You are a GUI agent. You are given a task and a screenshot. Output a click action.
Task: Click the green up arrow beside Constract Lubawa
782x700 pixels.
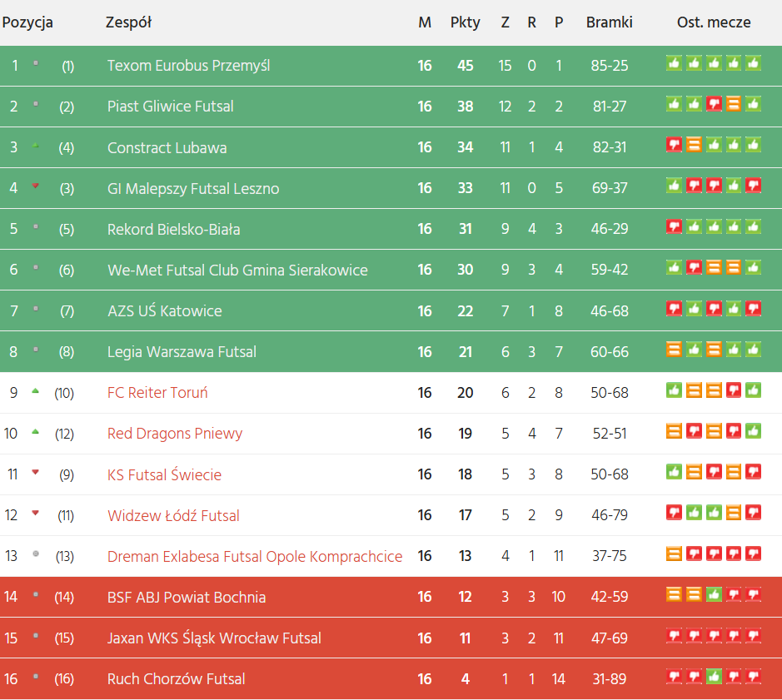click(35, 146)
